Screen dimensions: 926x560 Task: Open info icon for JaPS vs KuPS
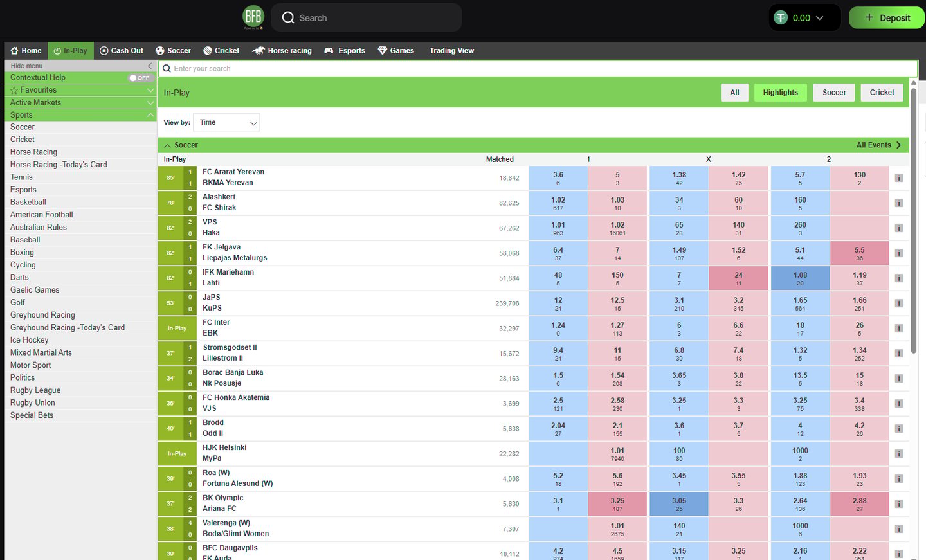[899, 303]
